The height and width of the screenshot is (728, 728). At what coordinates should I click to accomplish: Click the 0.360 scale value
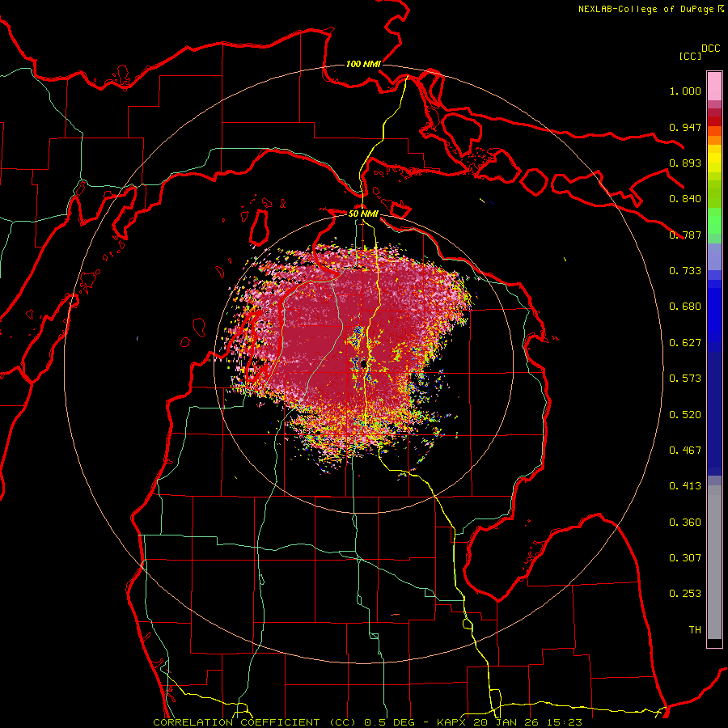(x=685, y=523)
